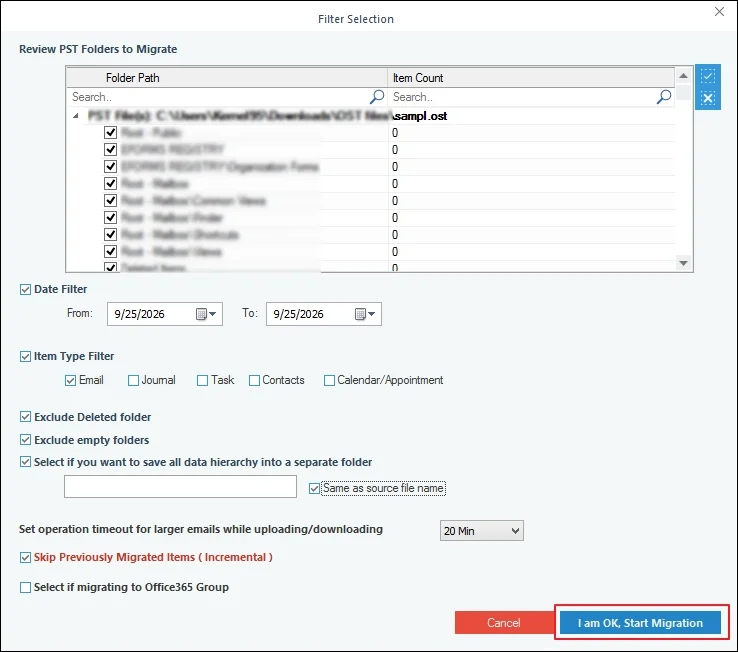Open the From date calendar picker
This screenshot has width=738, height=652.
tap(206, 314)
